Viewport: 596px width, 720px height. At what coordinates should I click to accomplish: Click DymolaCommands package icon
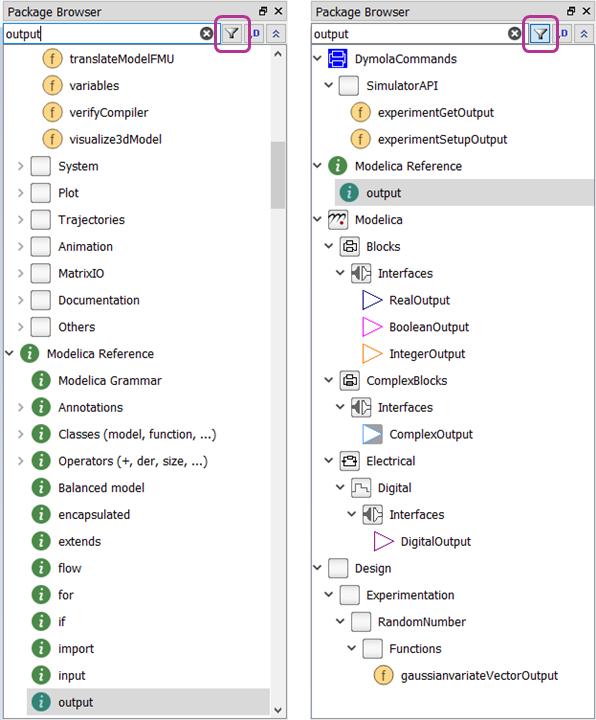pyautogui.click(x=337, y=59)
